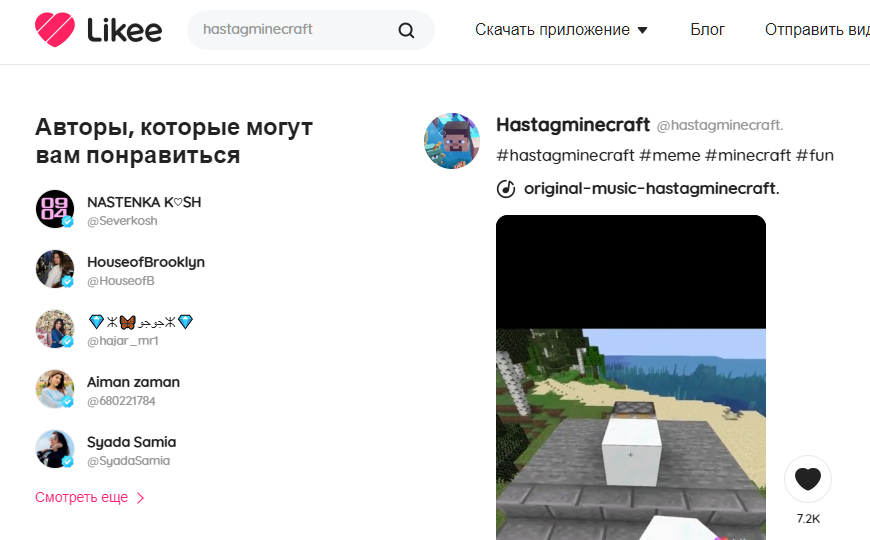Click NASTENKA K♡SH author name
Image resolution: width=870 pixels, height=540 pixels.
pos(144,202)
